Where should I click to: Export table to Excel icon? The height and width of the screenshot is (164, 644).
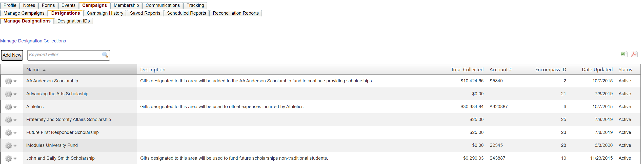point(623,54)
